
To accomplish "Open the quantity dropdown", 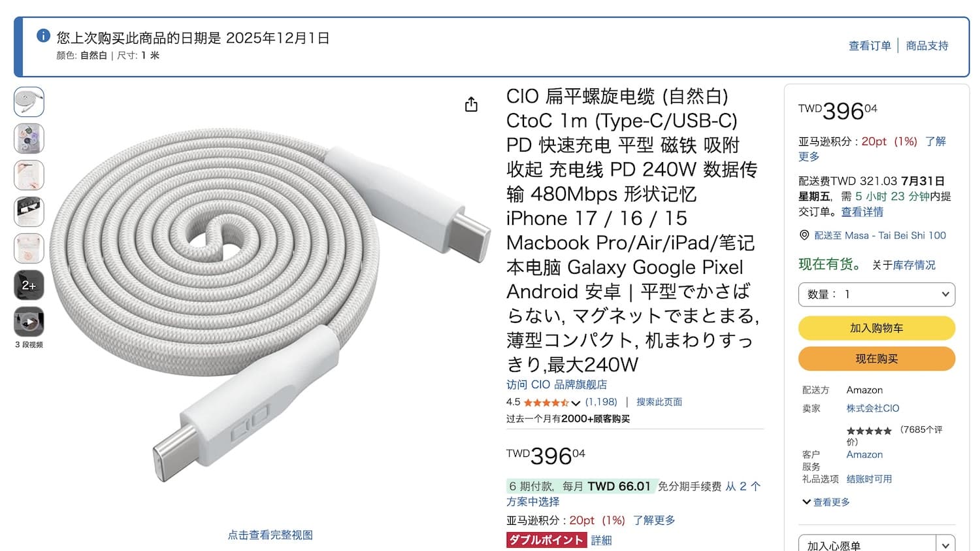I will point(876,294).
